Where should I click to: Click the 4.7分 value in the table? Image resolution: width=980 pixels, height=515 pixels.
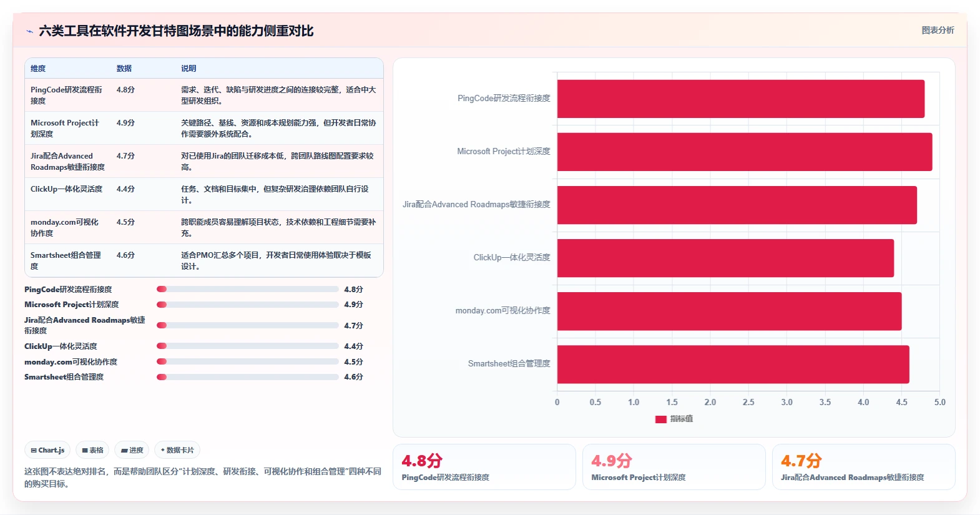(125, 156)
